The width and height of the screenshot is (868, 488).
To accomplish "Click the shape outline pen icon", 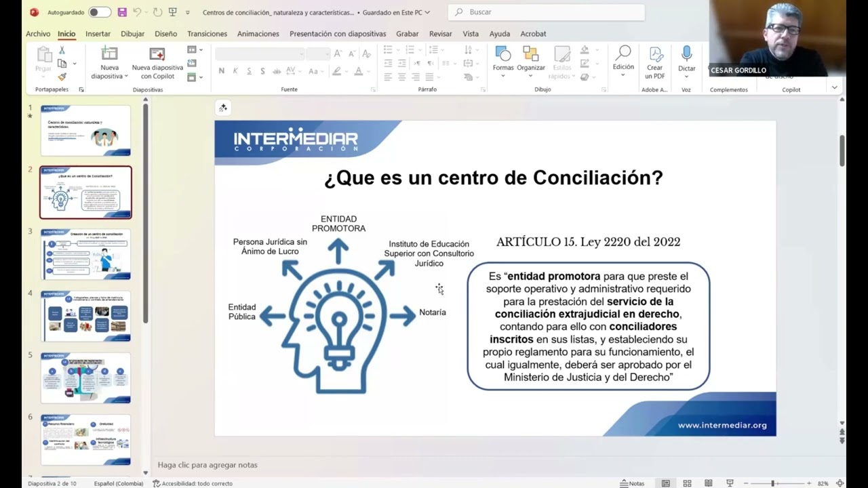I will pyautogui.click(x=585, y=64).
